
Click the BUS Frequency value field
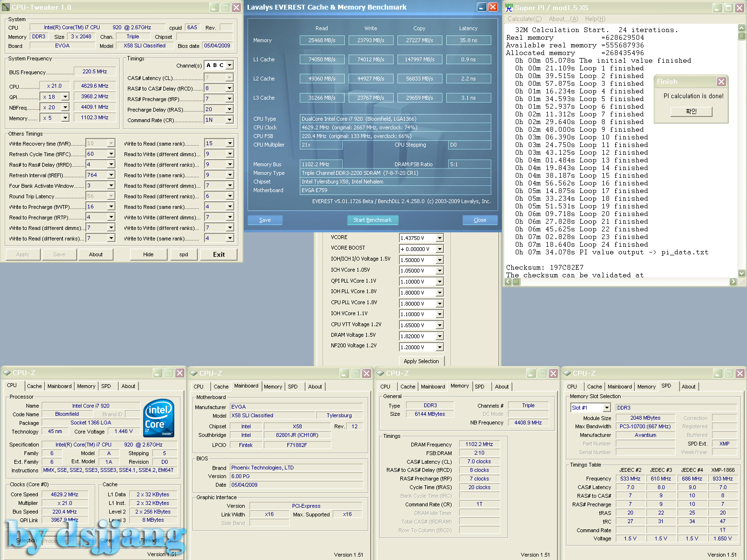(95, 71)
